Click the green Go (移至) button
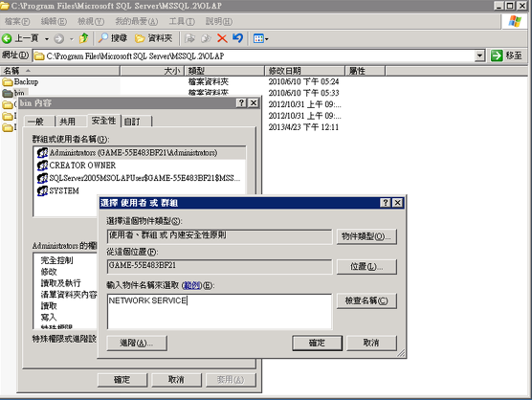532x400 pixels. pyautogui.click(x=507, y=56)
